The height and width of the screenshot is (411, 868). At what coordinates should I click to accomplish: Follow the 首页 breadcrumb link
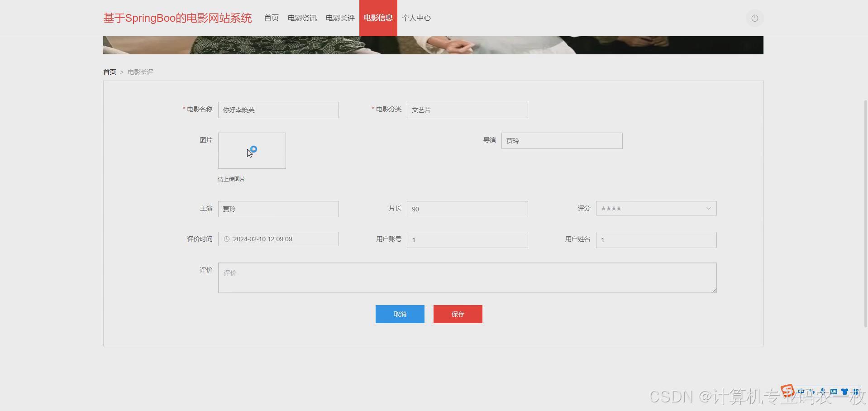[x=109, y=72]
